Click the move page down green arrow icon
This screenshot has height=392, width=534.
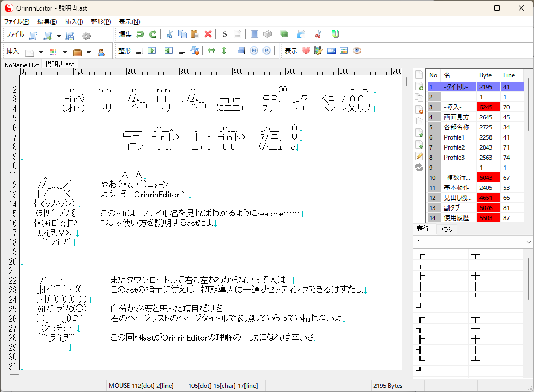(x=419, y=144)
